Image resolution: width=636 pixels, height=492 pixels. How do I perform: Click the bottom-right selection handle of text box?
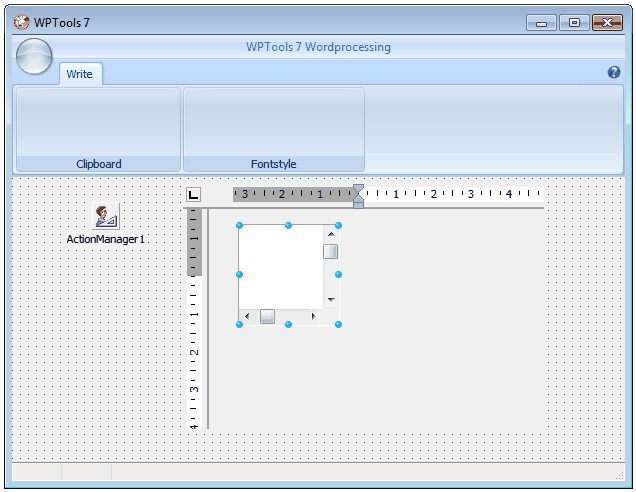point(338,324)
